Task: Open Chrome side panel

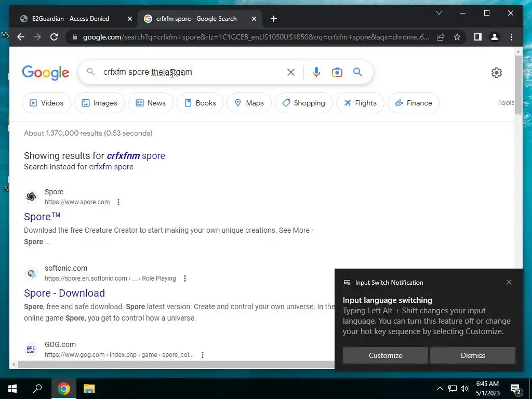Action: pos(478,37)
